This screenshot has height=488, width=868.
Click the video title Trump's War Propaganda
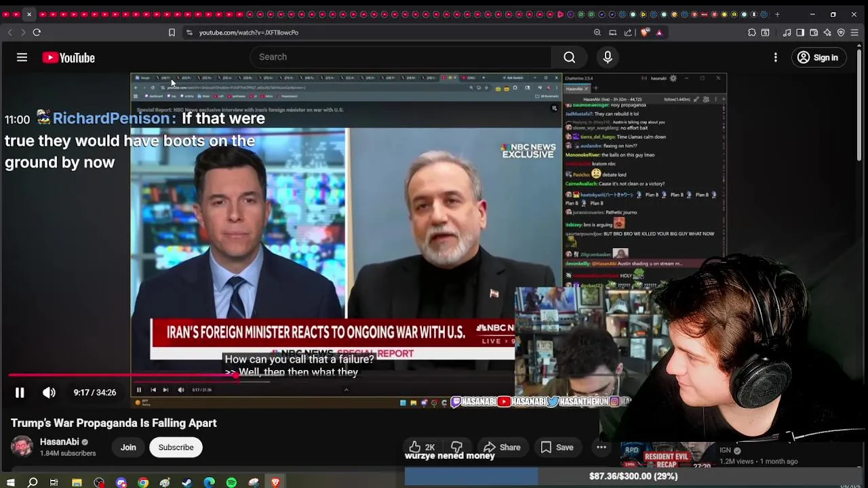click(114, 423)
